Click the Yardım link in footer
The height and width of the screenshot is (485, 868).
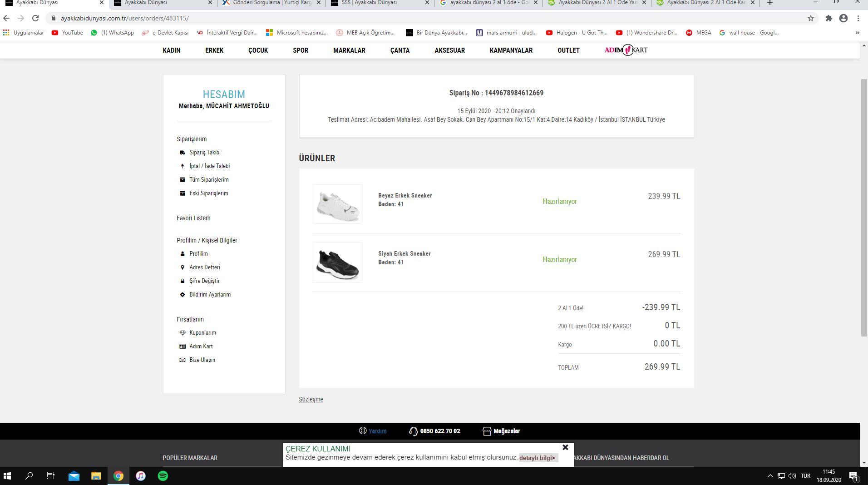click(x=378, y=431)
